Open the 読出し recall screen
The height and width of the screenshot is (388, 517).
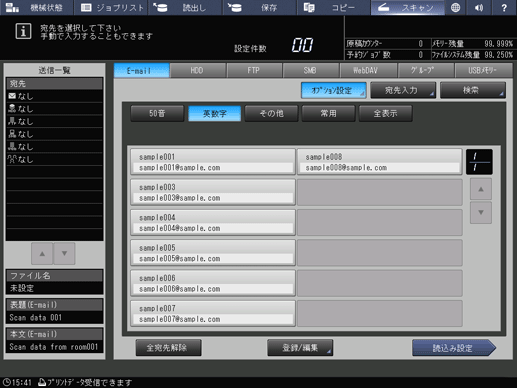(x=185, y=7)
